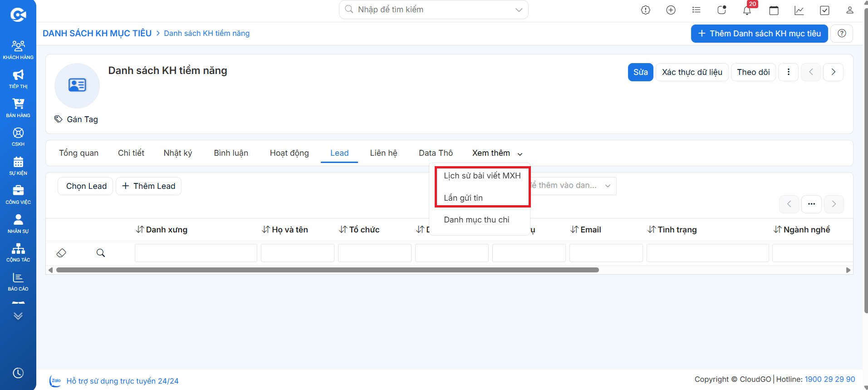Open the 'thêm vào dan...' dropdown
Viewport: 868px width, 390px height.
coord(573,186)
